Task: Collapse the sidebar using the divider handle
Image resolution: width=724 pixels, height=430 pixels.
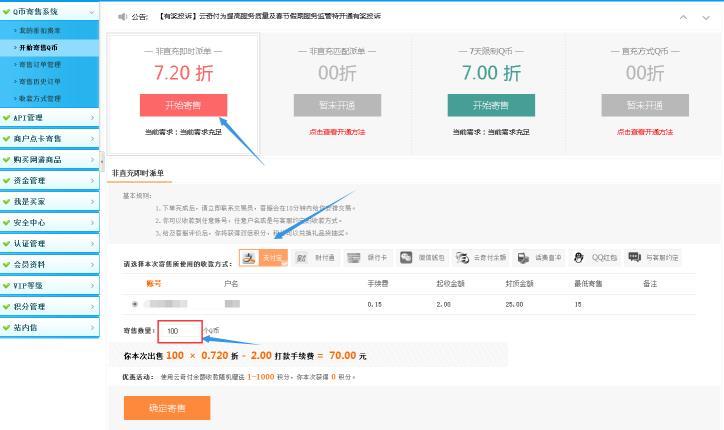Action: 102,162
